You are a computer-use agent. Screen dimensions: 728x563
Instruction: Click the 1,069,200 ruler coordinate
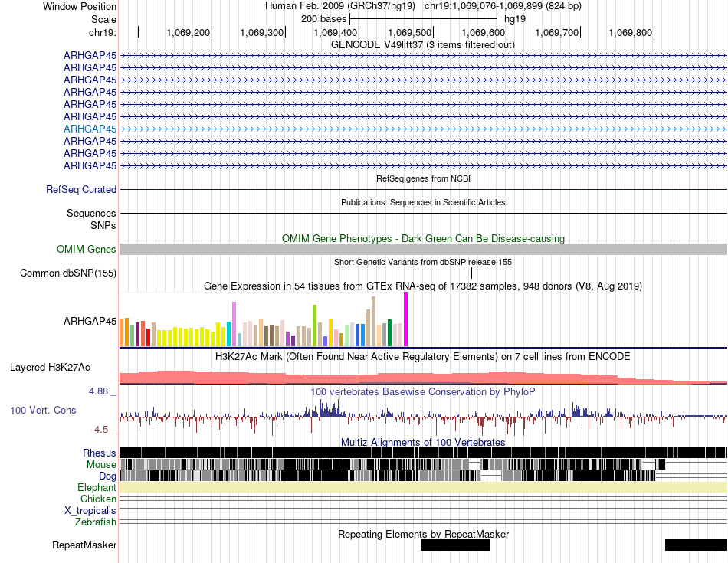(188, 32)
